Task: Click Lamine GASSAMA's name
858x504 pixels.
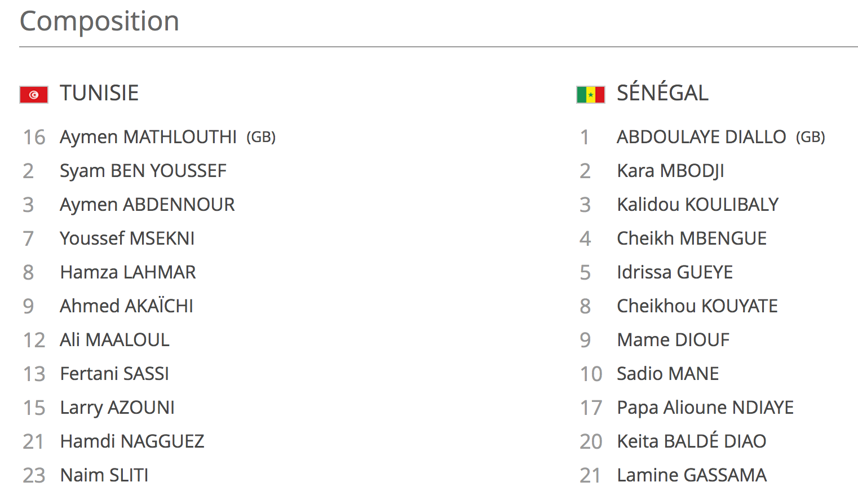Action: click(x=692, y=475)
